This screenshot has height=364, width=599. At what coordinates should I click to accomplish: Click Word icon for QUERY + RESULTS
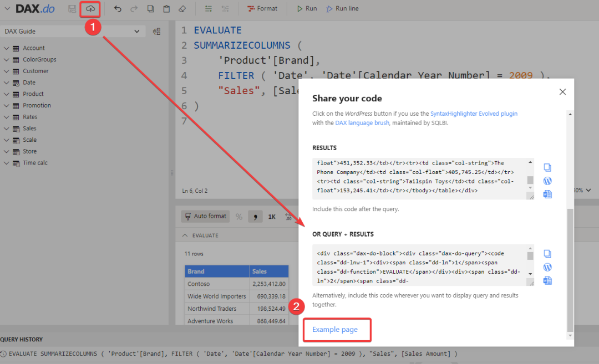coord(547,280)
